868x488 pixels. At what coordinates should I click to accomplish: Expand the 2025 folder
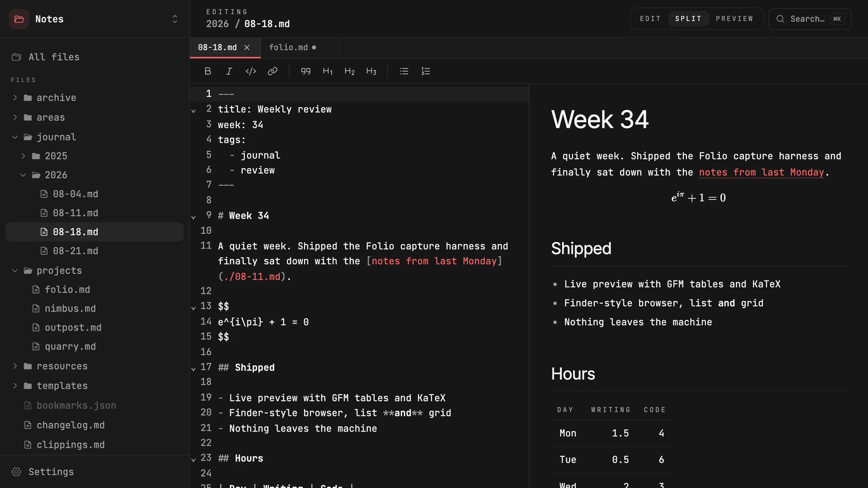(x=23, y=156)
